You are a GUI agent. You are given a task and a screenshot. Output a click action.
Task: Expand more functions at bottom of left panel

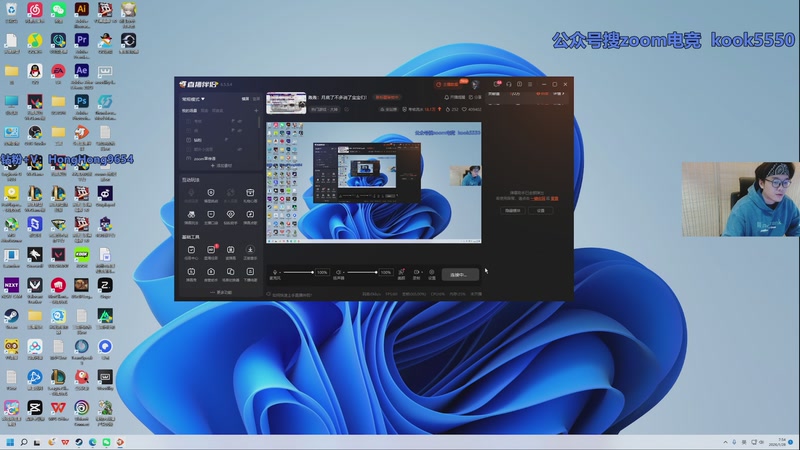point(220,293)
